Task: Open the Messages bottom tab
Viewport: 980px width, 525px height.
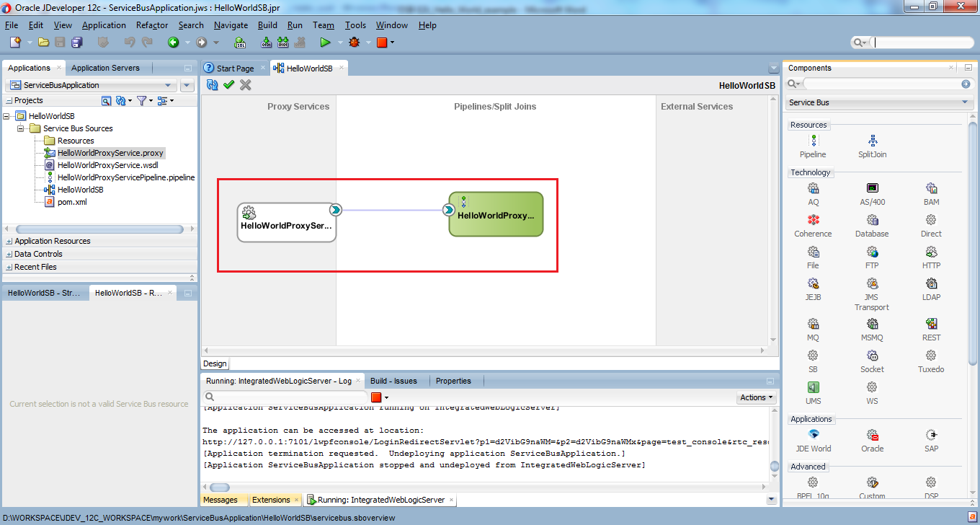Action: click(x=220, y=500)
